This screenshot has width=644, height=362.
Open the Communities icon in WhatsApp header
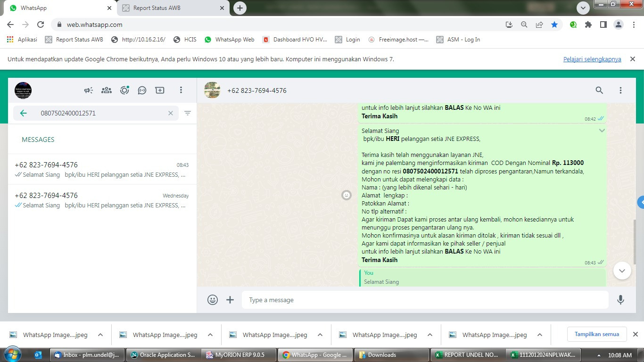click(x=107, y=90)
